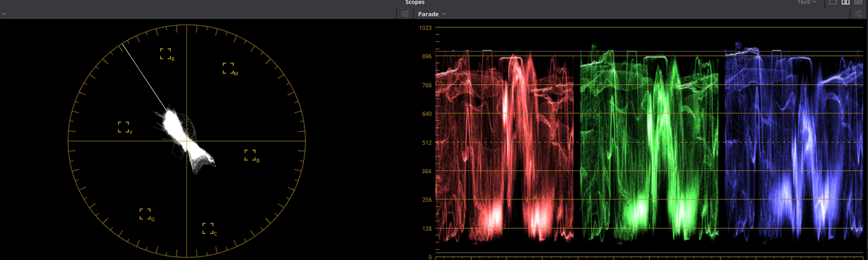Click the 256 scale label

pyautogui.click(x=427, y=200)
